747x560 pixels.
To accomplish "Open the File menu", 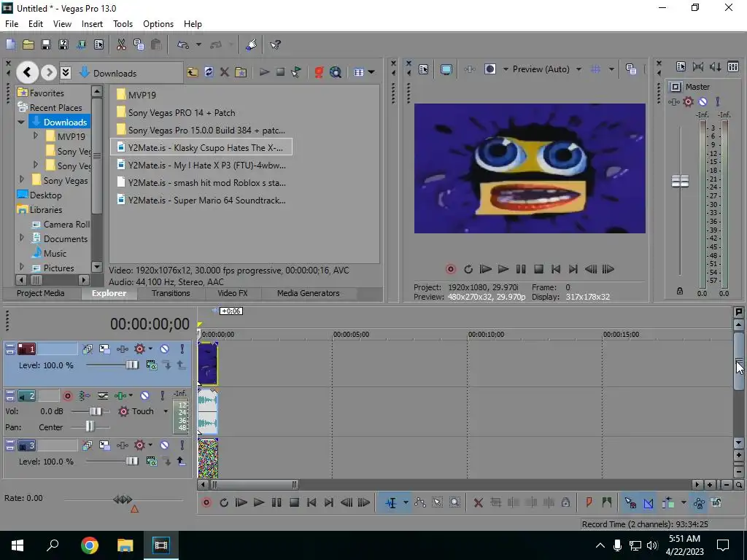I will click(12, 24).
